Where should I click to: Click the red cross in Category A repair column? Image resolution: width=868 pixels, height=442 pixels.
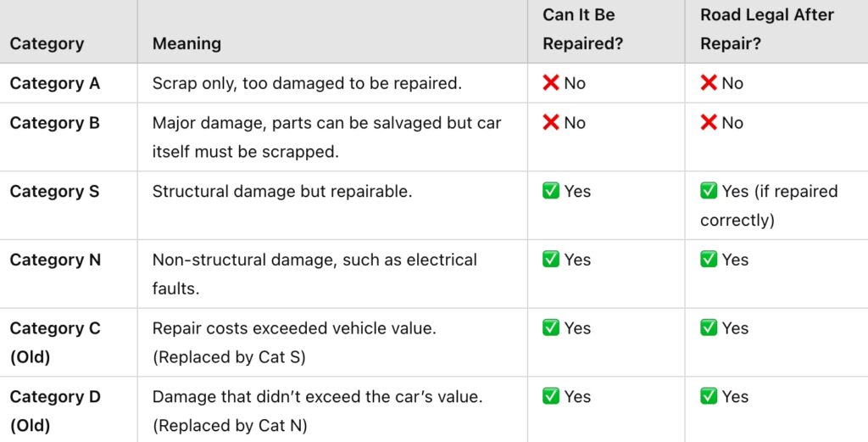[x=551, y=83]
